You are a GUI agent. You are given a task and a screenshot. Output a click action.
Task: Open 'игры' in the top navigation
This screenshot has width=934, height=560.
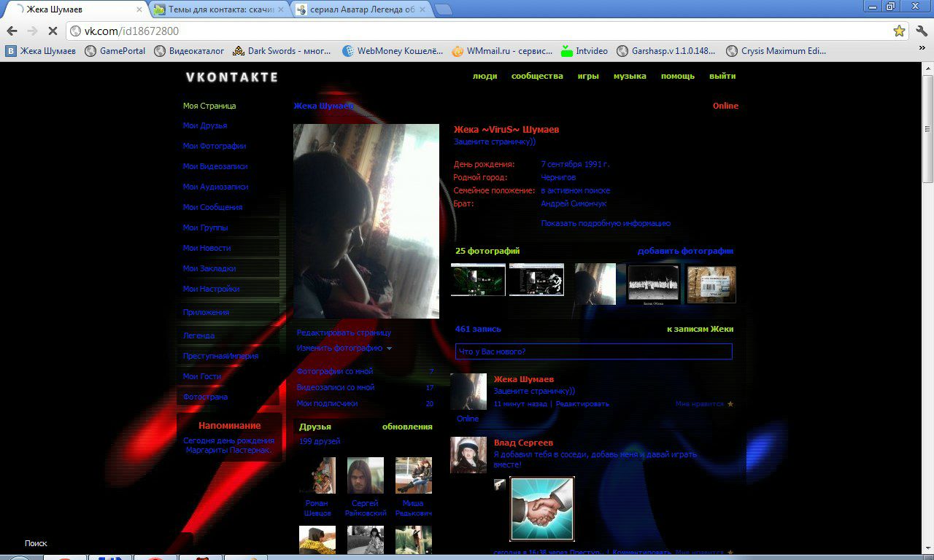coord(588,76)
